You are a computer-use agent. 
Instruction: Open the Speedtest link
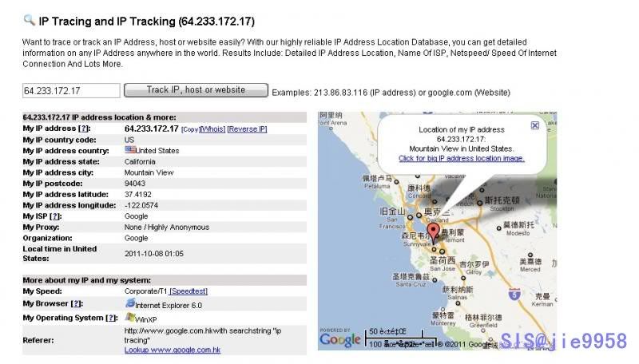point(189,291)
